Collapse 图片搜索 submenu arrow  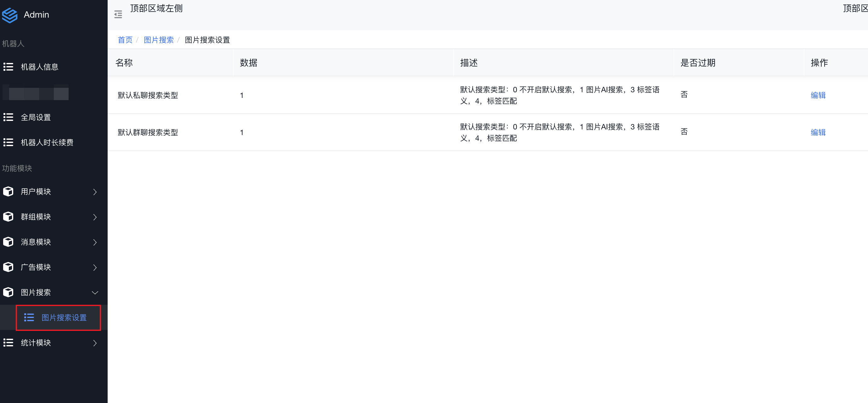pyautogui.click(x=95, y=292)
